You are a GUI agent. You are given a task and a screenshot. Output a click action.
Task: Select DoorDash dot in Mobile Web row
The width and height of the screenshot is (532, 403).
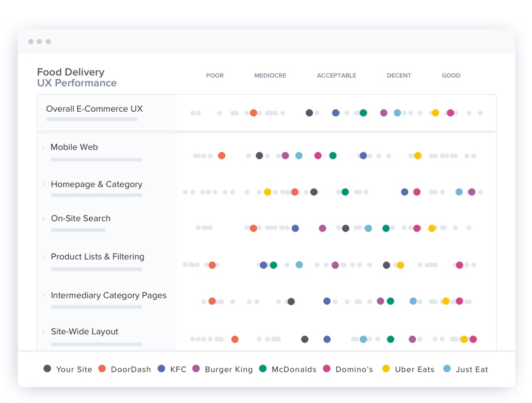[x=222, y=156]
